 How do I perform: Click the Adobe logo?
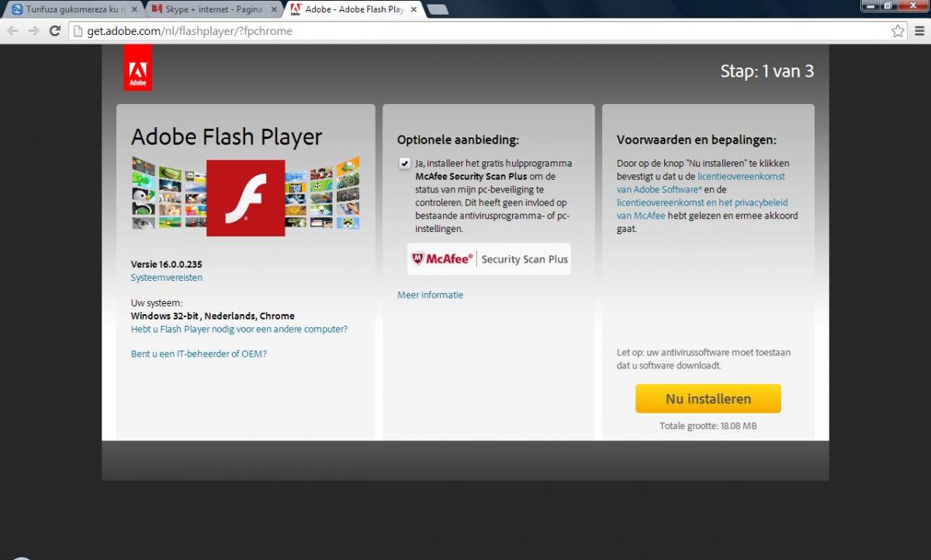137,68
